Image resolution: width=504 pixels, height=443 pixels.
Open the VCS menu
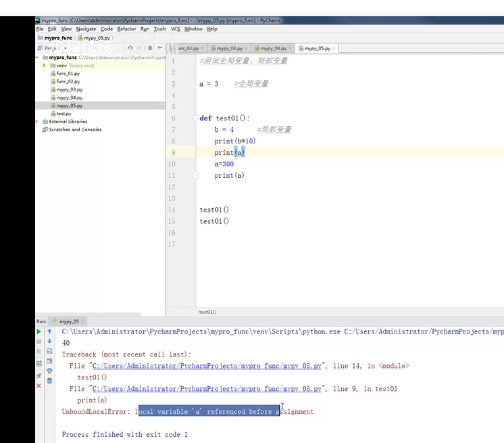coord(176,28)
